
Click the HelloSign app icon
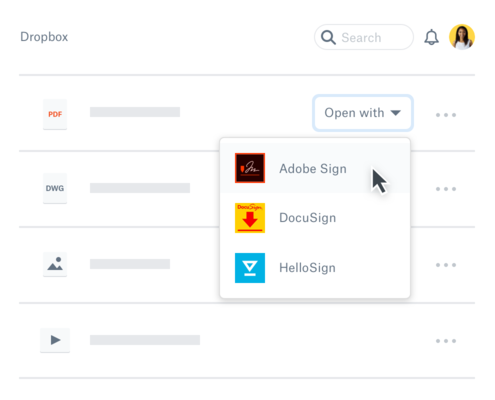[x=250, y=268]
